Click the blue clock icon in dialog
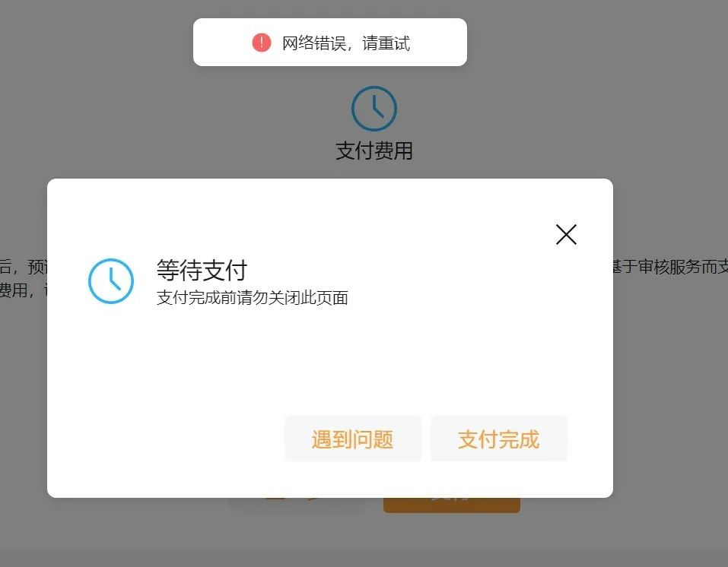The image size is (728, 567). coord(111,281)
